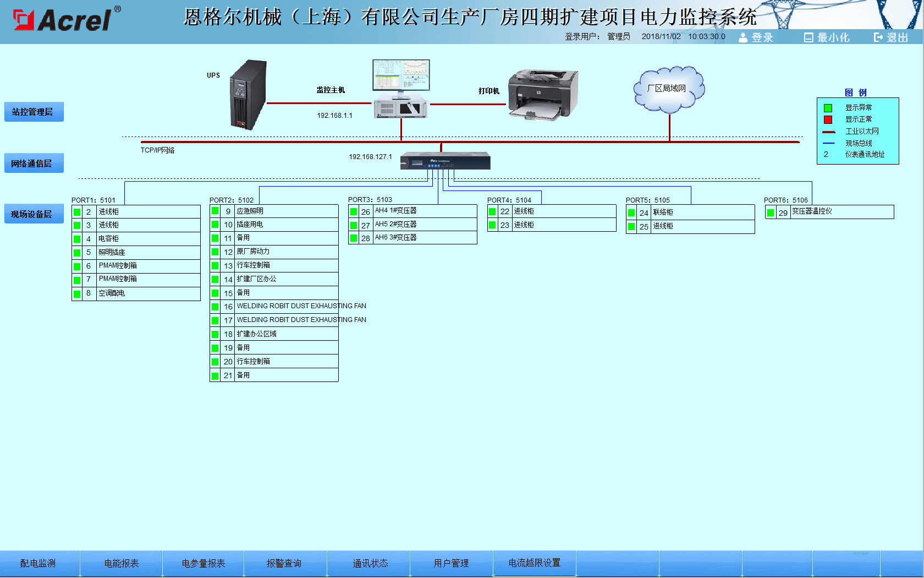Go to the 电流越限设置 tab
Viewport: 924px width, 578px height.
tap(534, 563)
